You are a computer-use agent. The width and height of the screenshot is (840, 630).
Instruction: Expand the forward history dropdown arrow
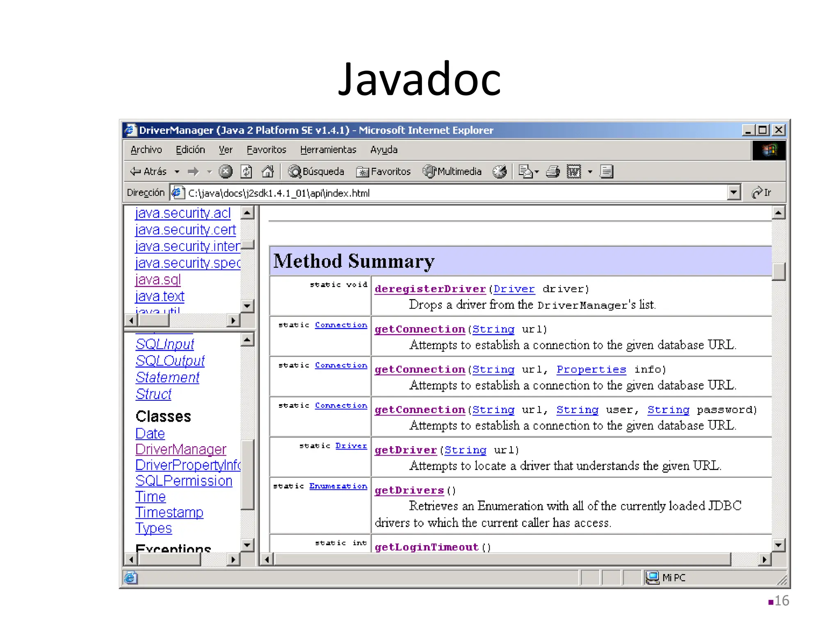click(209, 172)
